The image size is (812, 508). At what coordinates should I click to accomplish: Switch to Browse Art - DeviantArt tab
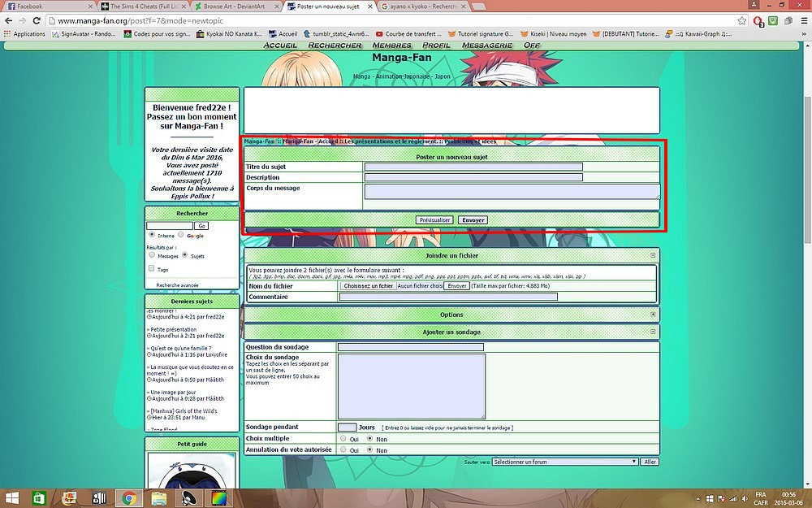pyautogui.click(x=235, y=7)
